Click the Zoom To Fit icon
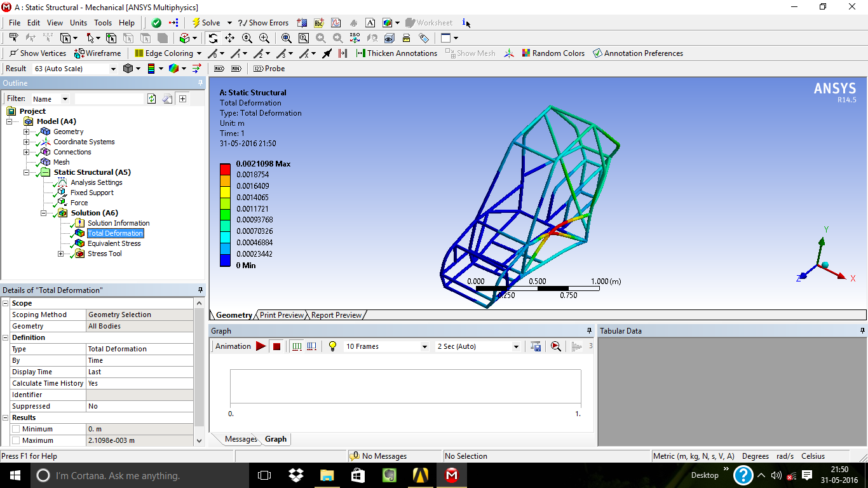Screen dimensions: 868x488 (x=287, y=38)
